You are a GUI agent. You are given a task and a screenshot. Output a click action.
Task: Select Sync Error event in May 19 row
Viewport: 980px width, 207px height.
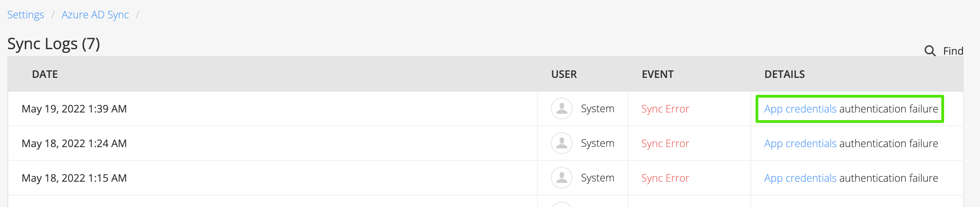pyautogui.click(x=665, y=109)
